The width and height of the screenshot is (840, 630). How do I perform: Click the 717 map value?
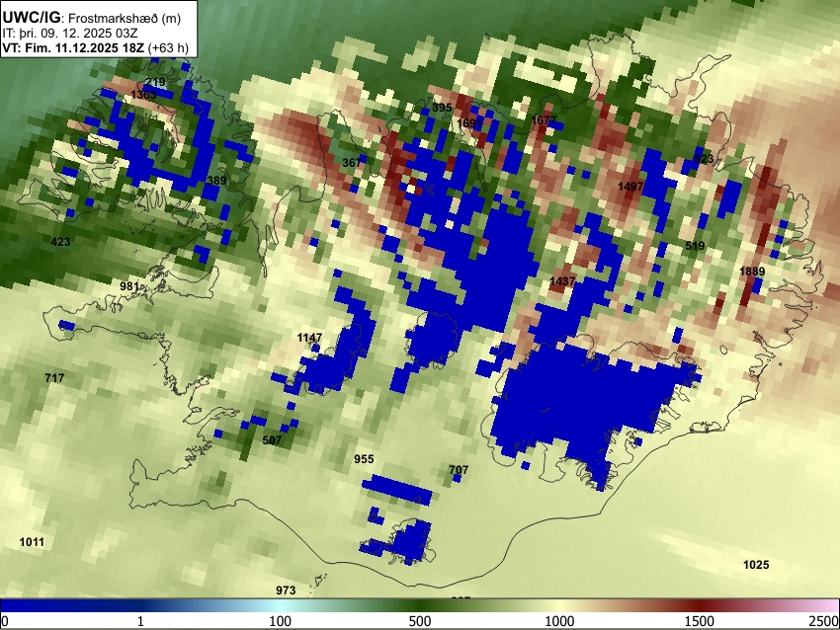(54, 378)
